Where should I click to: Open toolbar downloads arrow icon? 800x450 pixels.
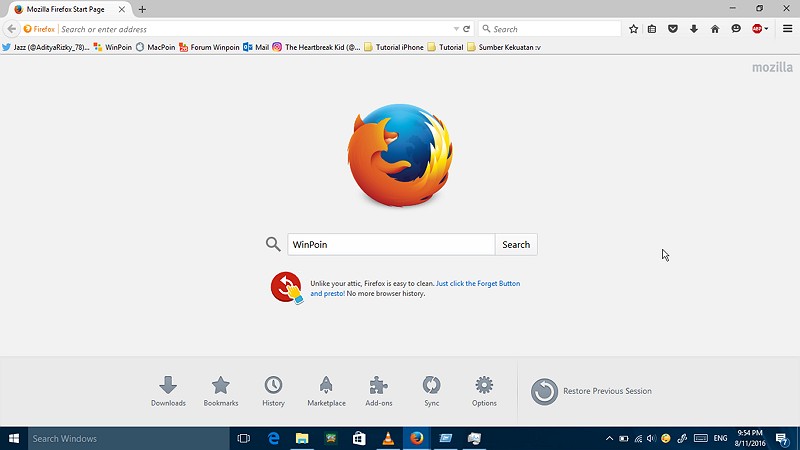[694, 29]
